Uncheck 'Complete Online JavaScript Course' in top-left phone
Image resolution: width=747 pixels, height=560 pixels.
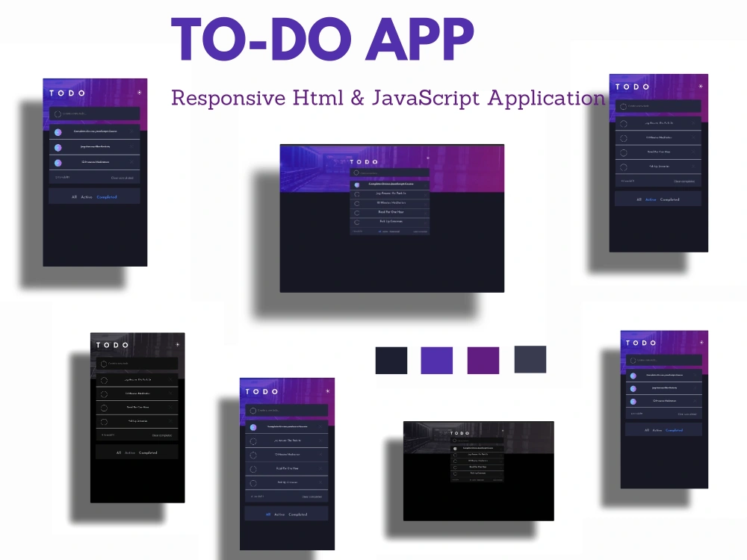(x=58, y=132)
